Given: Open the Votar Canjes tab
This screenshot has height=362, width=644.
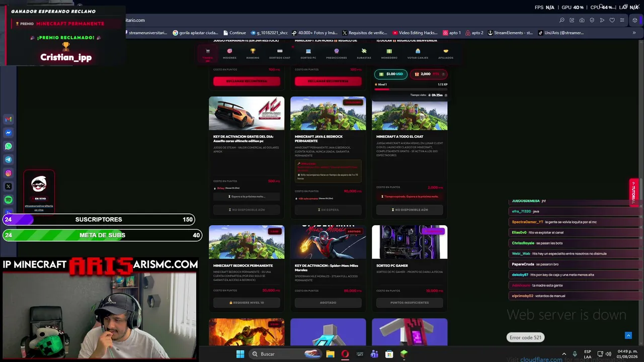Looking at the screenshot, I should pos(418,53).
